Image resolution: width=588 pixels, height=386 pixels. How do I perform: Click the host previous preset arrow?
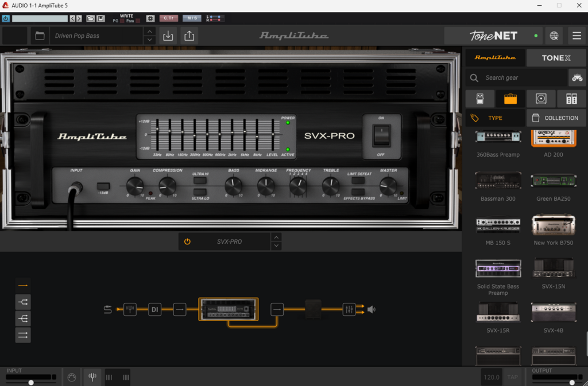[73, 18]
